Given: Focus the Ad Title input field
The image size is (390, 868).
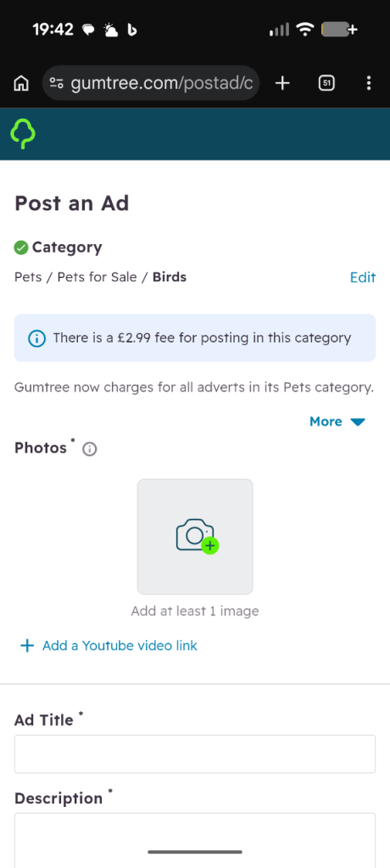Looking at the screenshot, I should pos(195,754).
